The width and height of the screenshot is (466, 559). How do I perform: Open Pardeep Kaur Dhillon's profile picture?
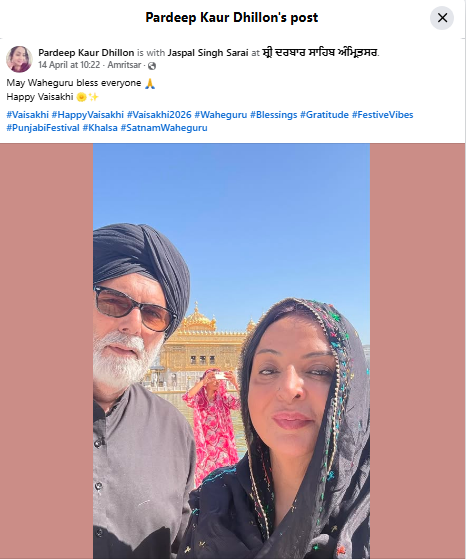[19, 58]
